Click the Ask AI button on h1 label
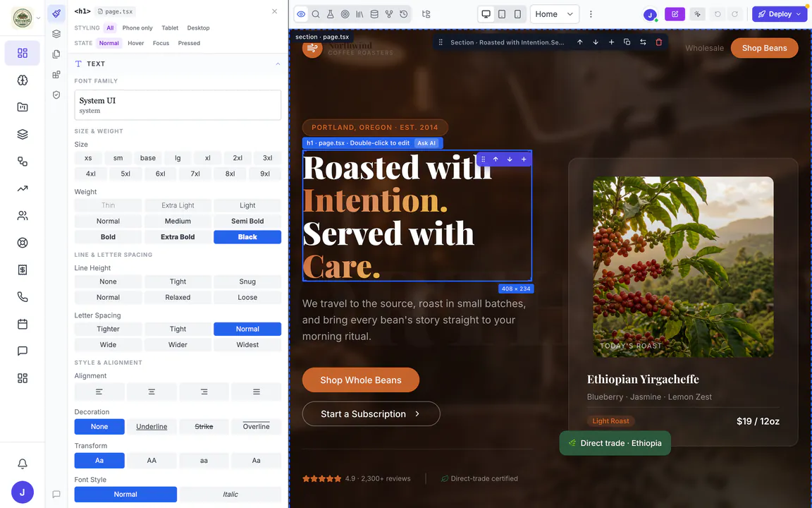 (426, 143)
